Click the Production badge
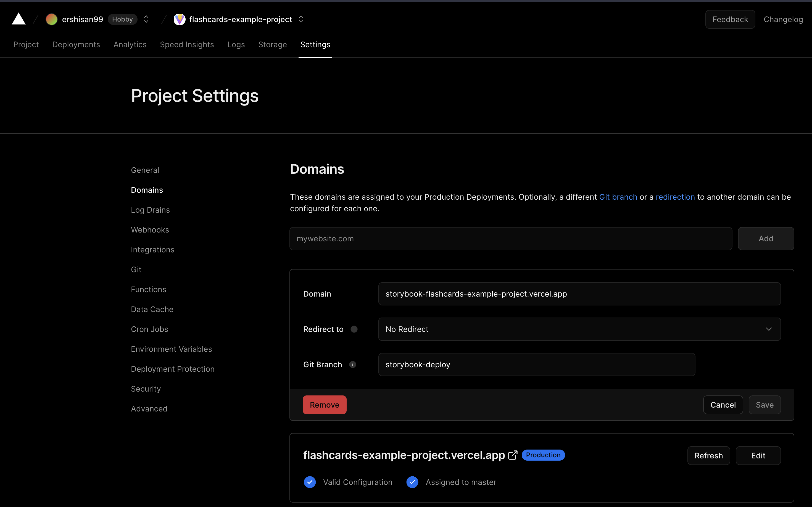This screenshot has height=507, width=812. click(543, 455)
